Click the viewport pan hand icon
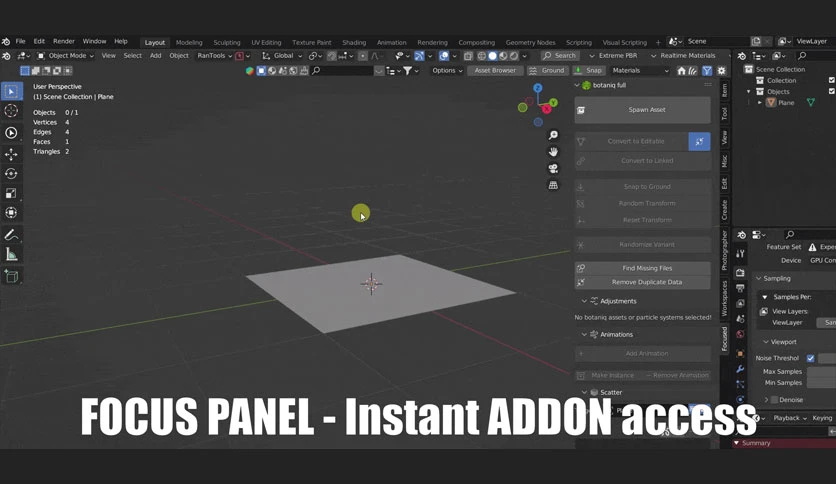The image size is (836, 484). [x=553, y=152]
